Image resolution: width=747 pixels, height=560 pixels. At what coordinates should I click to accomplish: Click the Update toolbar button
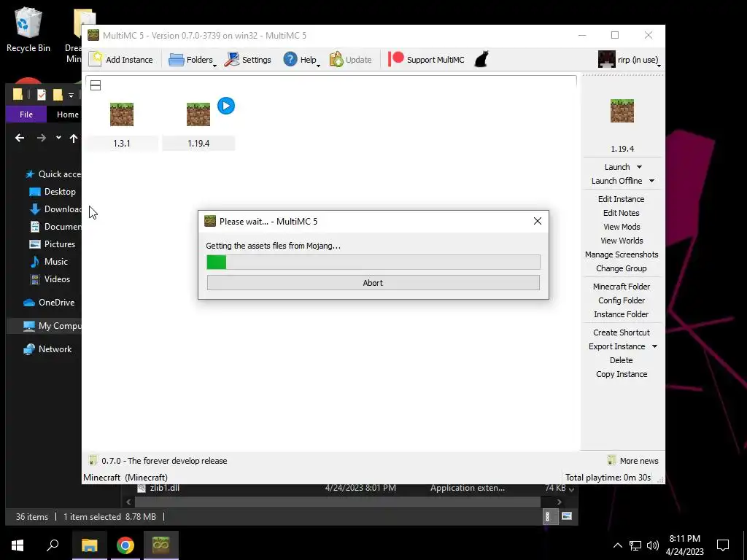(x=351, y=60)
